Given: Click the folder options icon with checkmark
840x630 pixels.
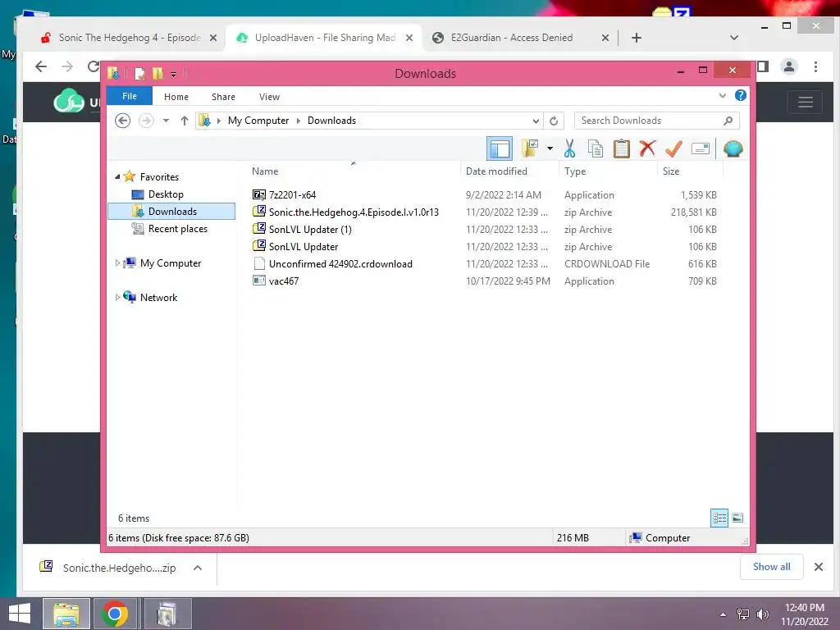Looking at the screenshot, I should (x=530, y=148).
